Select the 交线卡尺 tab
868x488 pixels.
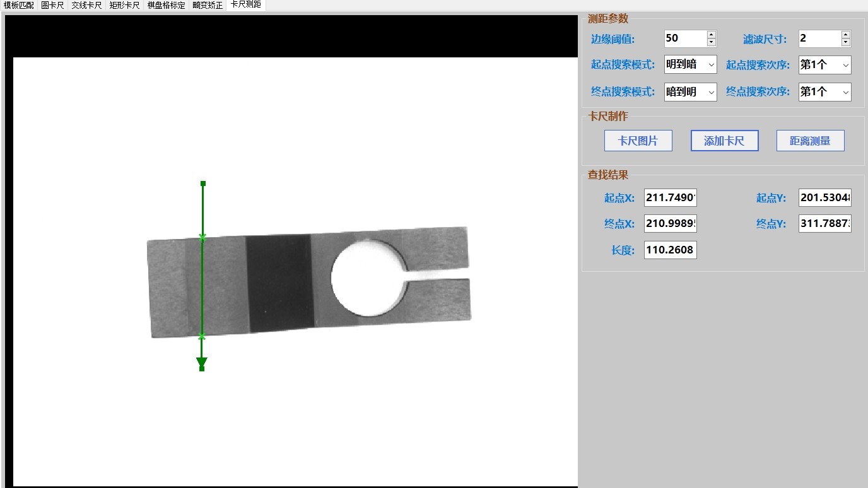pos(87,5)
